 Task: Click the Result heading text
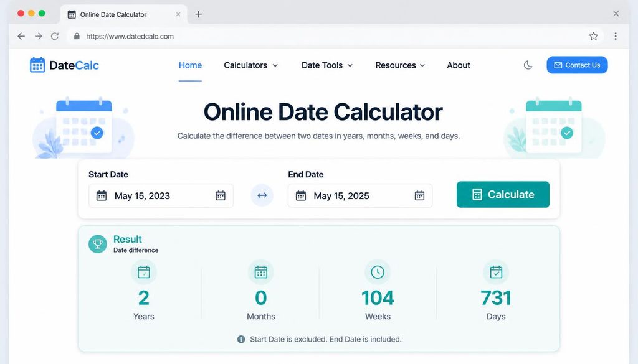point(127,240)
